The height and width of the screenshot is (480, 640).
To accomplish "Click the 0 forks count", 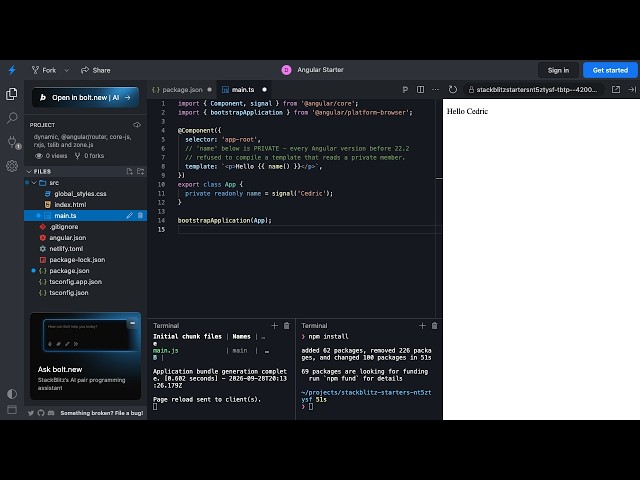I will (x=89, y=156).
